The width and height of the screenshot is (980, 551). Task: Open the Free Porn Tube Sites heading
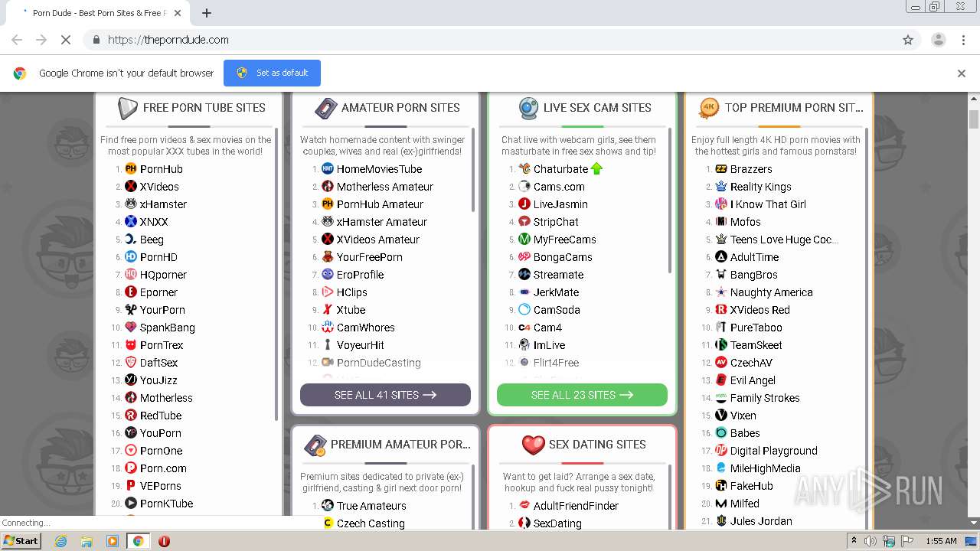[204, 108]
